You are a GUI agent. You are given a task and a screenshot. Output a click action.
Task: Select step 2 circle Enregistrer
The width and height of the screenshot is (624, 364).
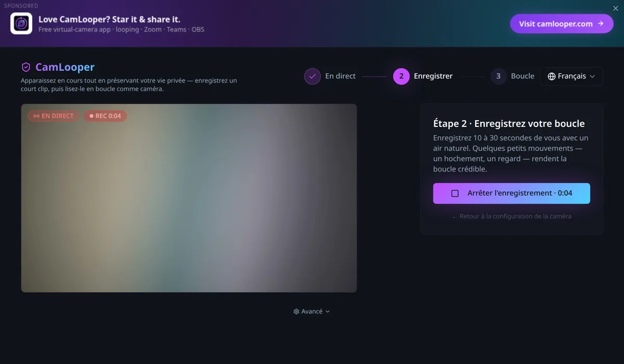pyautogui.click(x=401, y=76)
